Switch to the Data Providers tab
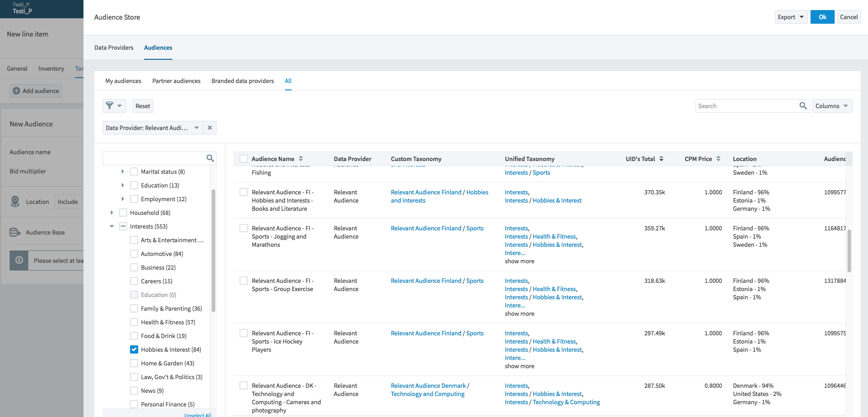Viewport: 868px width, 417px height. [114, 47]
